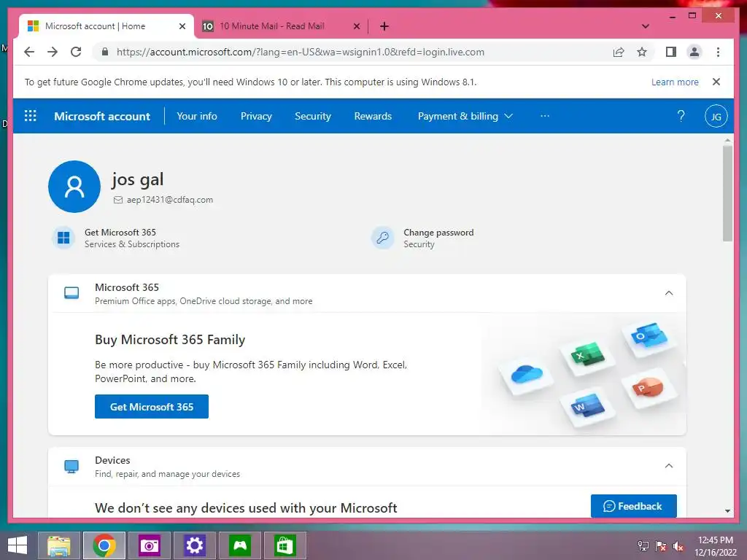Open the Chrome tab search chevron
This screenshot has width=747, height=560.
coord(646,26)
